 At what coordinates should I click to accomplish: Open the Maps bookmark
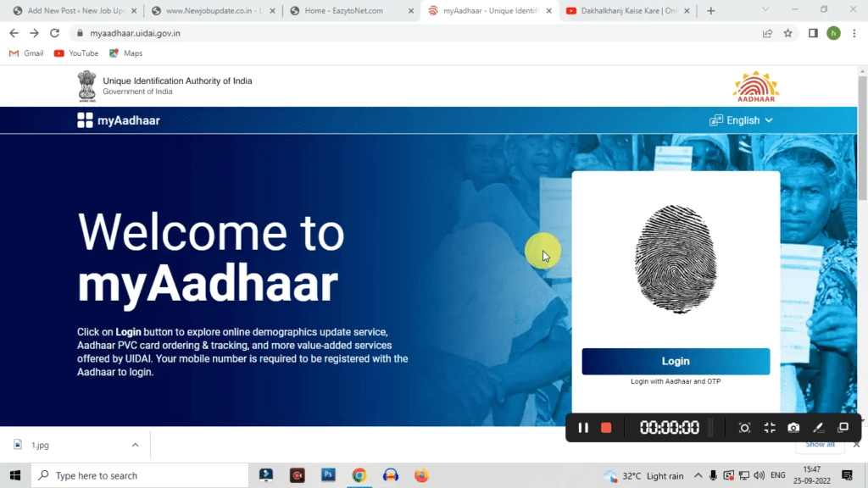point(125,53)
